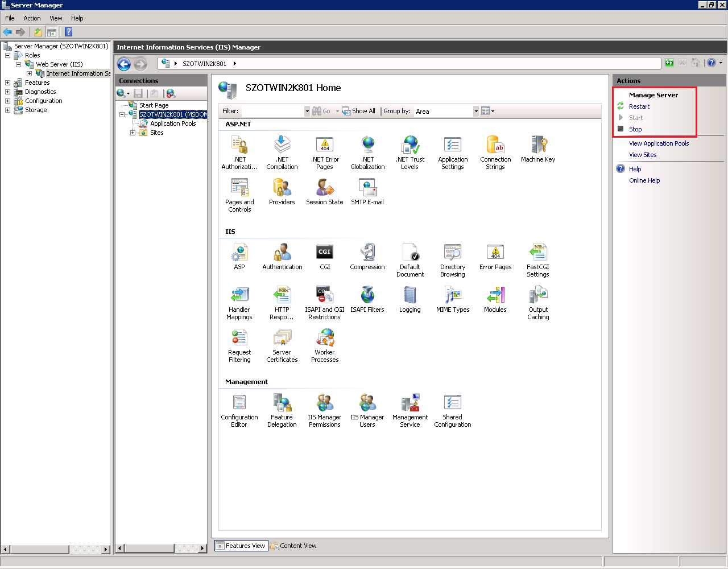Screen dimensions: 728x569
Task: Collapse the Web Server (IIS) node
Action: 19,64
